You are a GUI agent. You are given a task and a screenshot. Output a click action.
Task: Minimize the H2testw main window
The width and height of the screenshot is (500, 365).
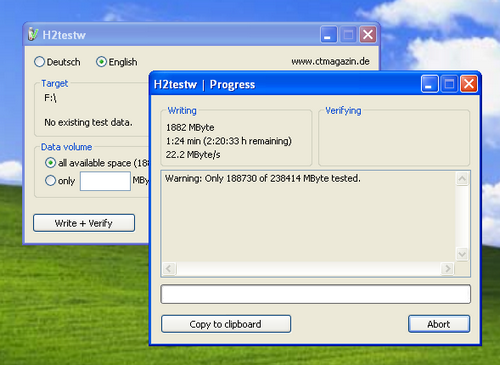328,35
